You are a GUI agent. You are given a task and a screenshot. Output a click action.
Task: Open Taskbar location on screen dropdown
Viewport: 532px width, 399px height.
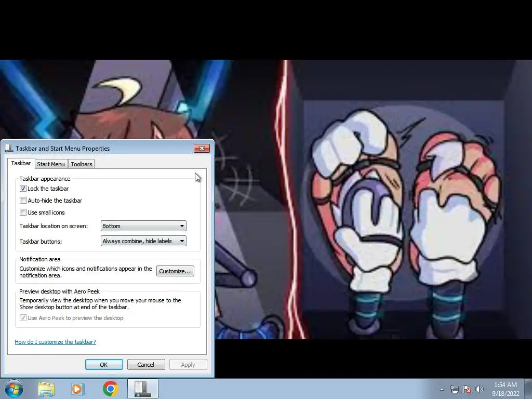[143, 226]
